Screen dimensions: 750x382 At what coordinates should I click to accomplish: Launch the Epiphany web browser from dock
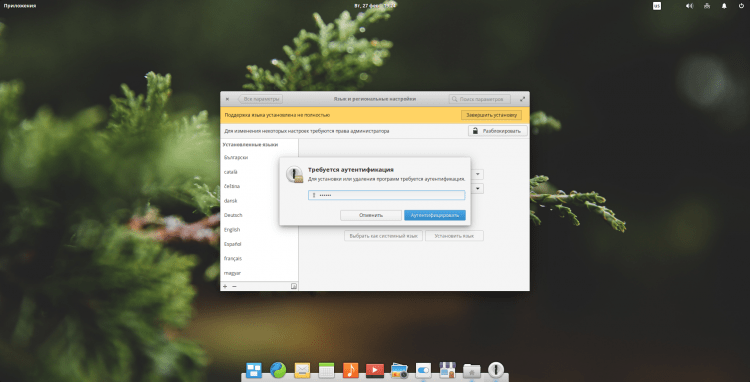tap(278, 370)
